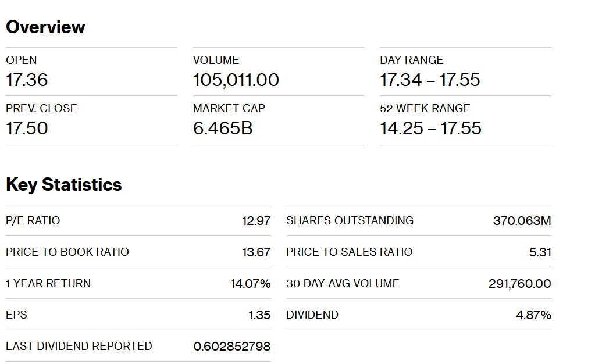This screenshot has width=595, height=364.
Task: Select the Dividend row label
Action: (312, 315)
